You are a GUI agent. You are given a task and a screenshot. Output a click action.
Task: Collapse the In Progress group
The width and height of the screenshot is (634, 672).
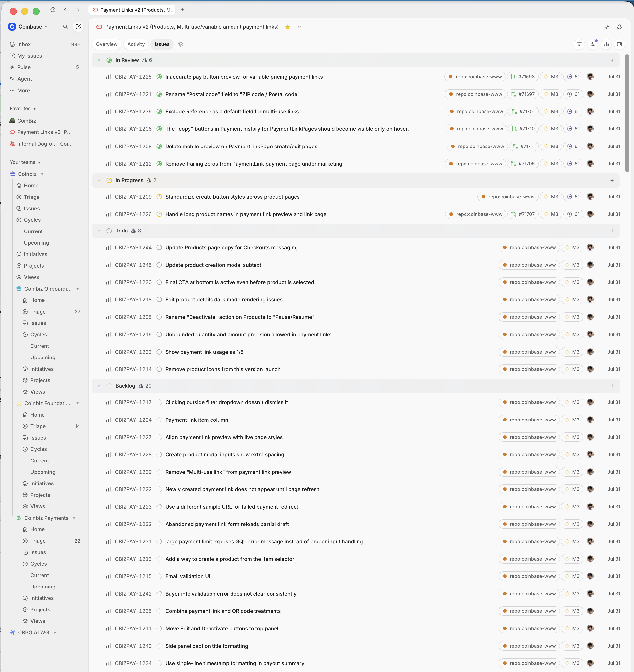tap(99, 181)
